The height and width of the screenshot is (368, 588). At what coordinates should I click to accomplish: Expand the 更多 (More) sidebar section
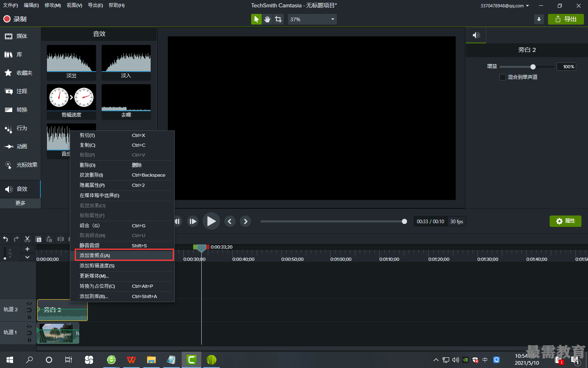pyautogui.click(x=20, y=203)
